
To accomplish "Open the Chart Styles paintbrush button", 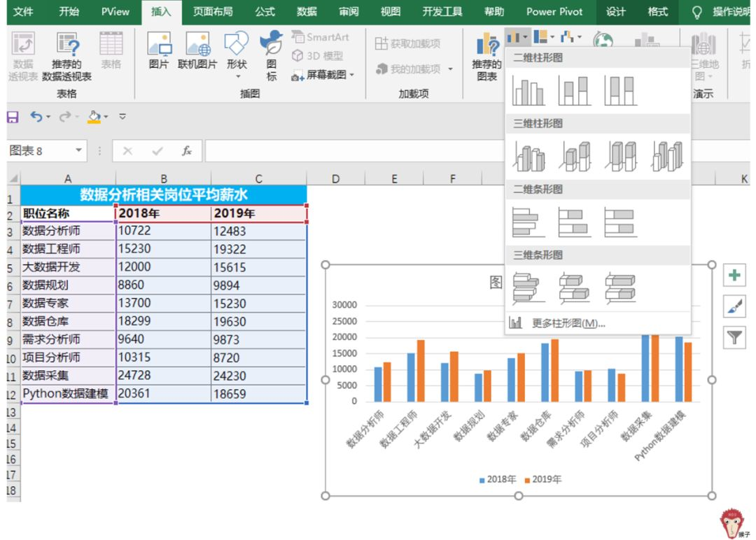I will tap(734, 306).
